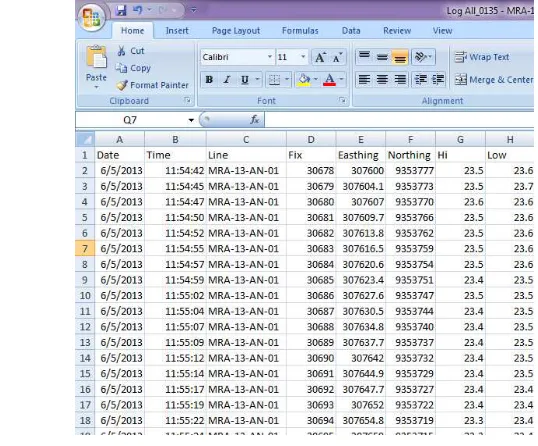The height and width of the screenshot is (446, 538).
Task: Click inside the formula bar
Action: pos(399,120)
